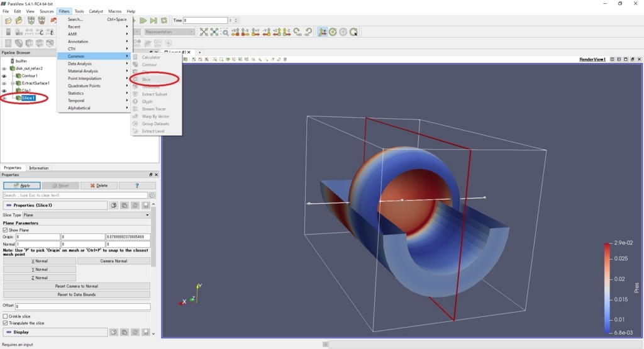The image size is (644, 349).
Task: Open the Macros menu
Action: (x=114, y=11)
